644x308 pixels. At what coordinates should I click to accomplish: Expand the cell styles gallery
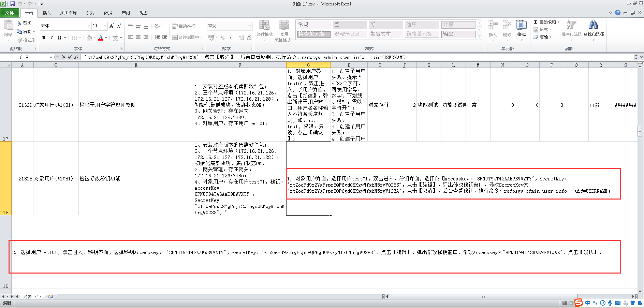pyautogui.click(x=479, y=36)
